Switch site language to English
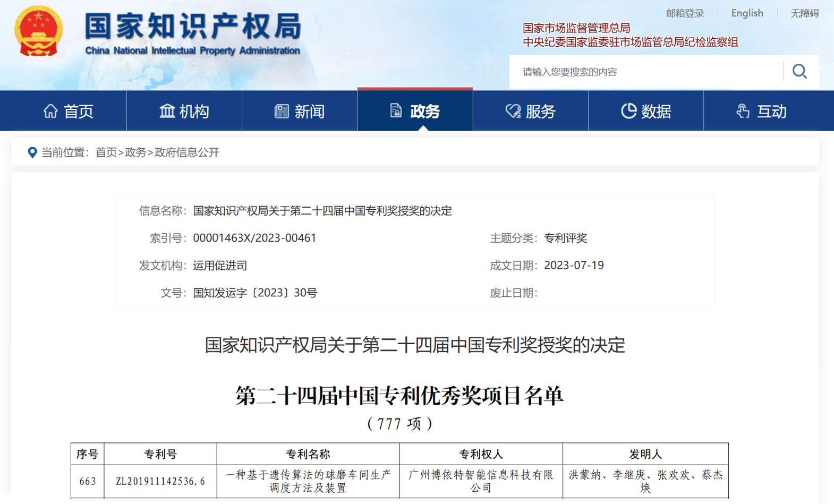 [x=747, y=13]
